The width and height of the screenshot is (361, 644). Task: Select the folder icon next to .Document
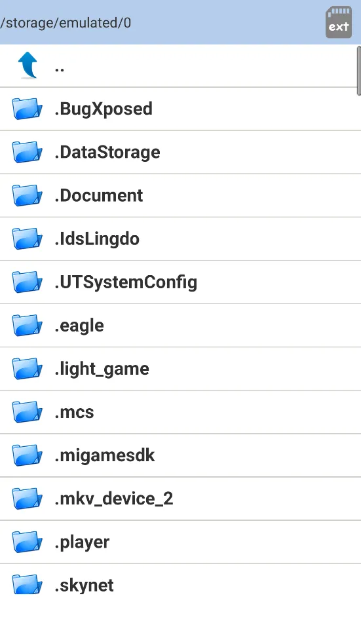pos(27,195)
